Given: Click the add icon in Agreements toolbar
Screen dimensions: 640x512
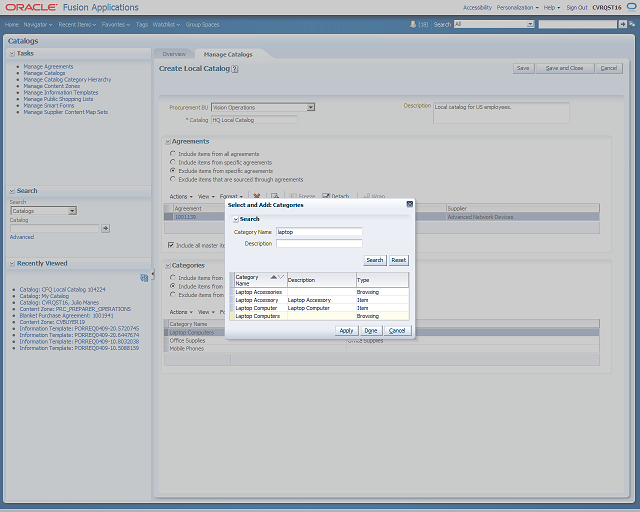Looking at the screenshot, I should click(x=275, y=196).
